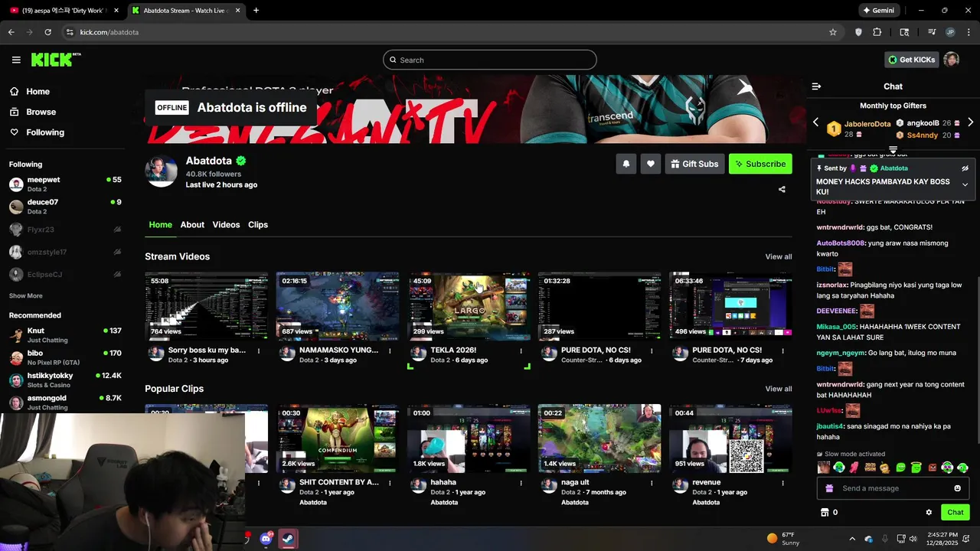The width and height of the screenshot is (980, 551).
Task: Hide the pinned message
Action: click(x=965, y=168)
